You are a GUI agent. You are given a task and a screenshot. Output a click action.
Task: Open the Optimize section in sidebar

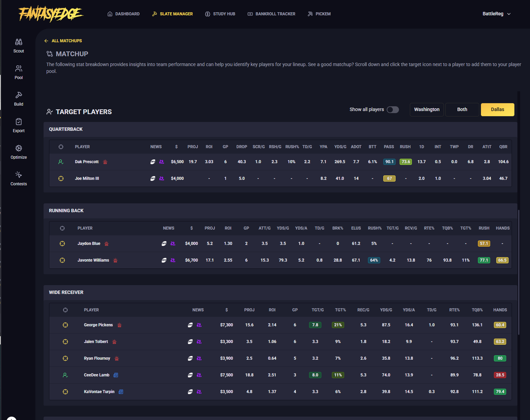click(19, 152)
